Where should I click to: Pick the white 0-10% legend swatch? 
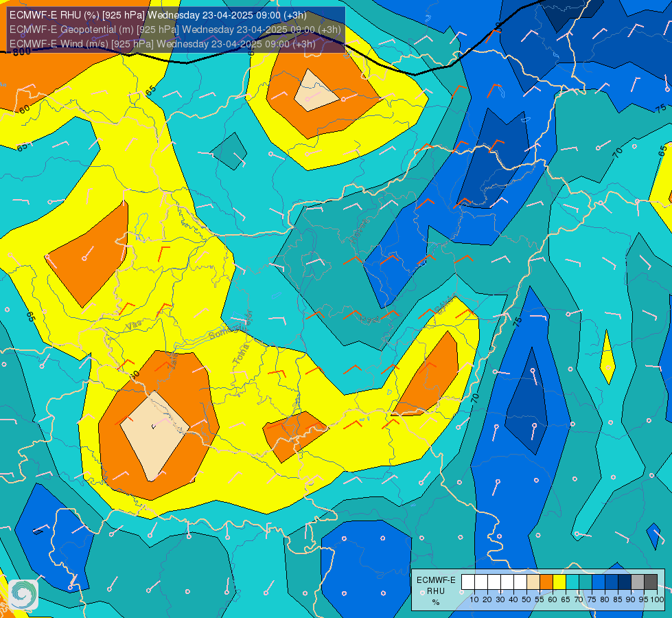tap(468, 582)
